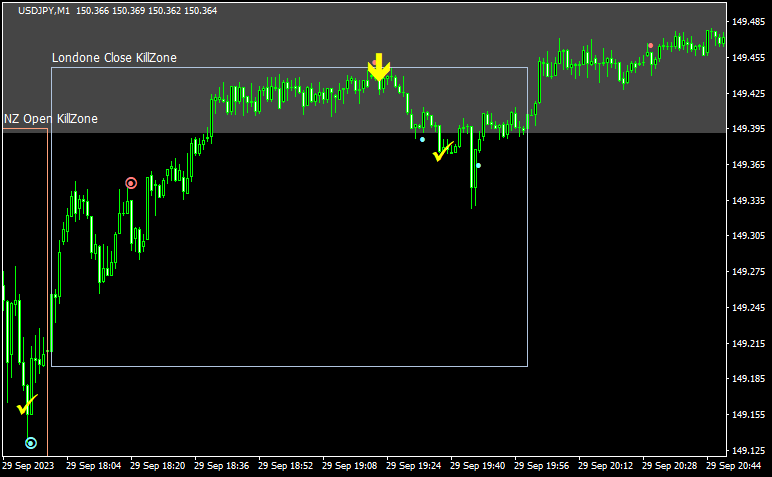Screen dimensions: 772x477
Task: Click the 29 Sep 18:04 time label
Action: 94,465
